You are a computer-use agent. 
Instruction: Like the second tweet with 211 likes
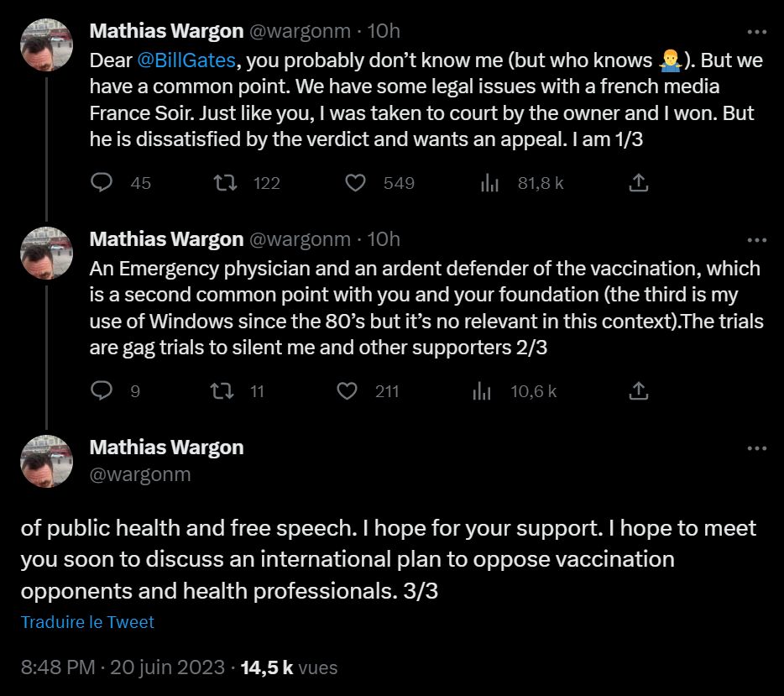[x=348, y=390]
